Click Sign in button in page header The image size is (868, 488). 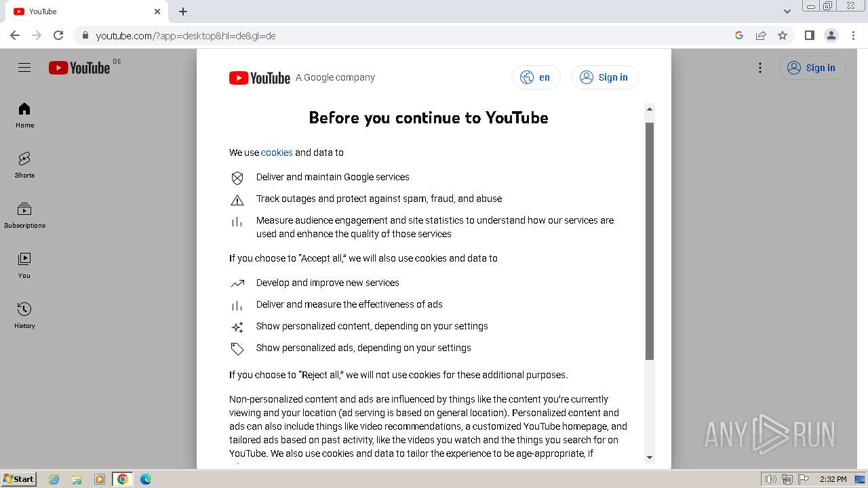coord(812,68)
